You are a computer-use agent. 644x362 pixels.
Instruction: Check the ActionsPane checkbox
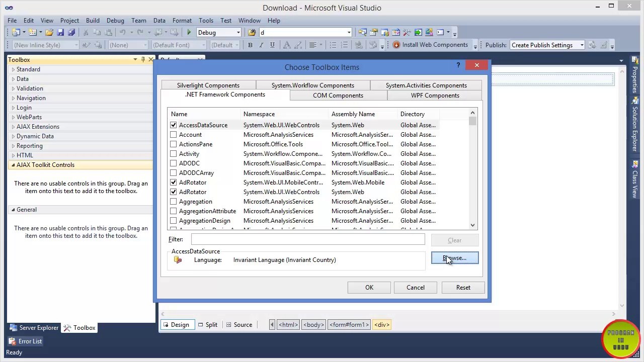coord(174,144)
